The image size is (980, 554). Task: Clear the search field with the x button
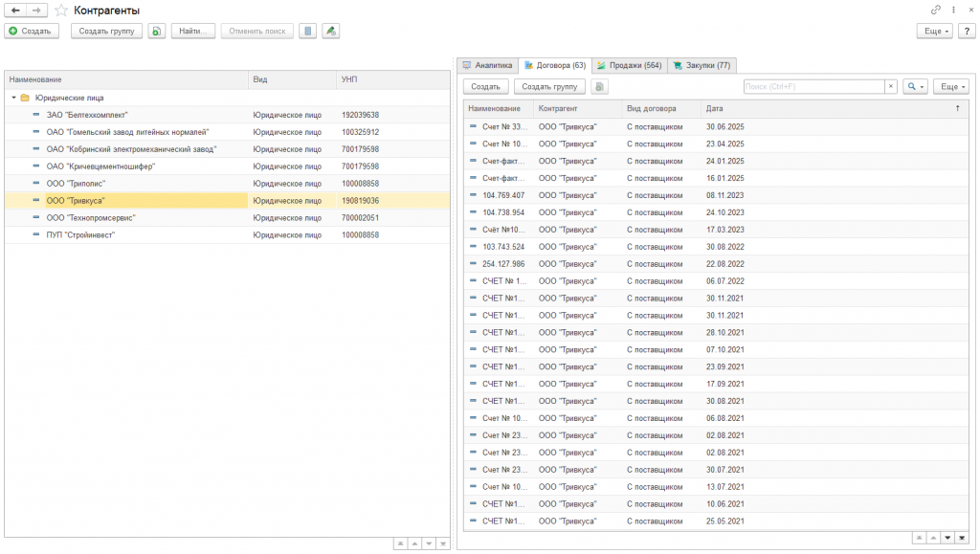click(890, 86)
